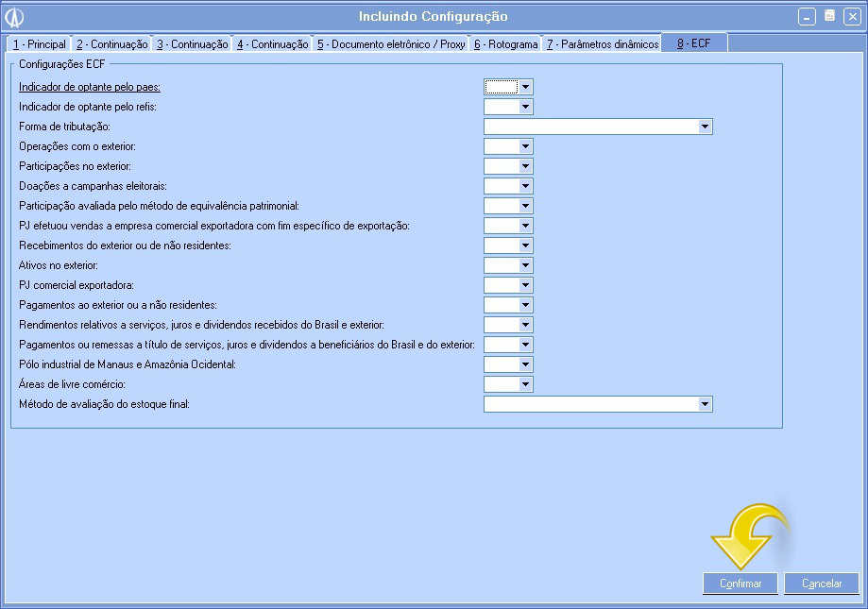Open 'Doações a campanhas eleitorais' dropdown

[525, 186]
